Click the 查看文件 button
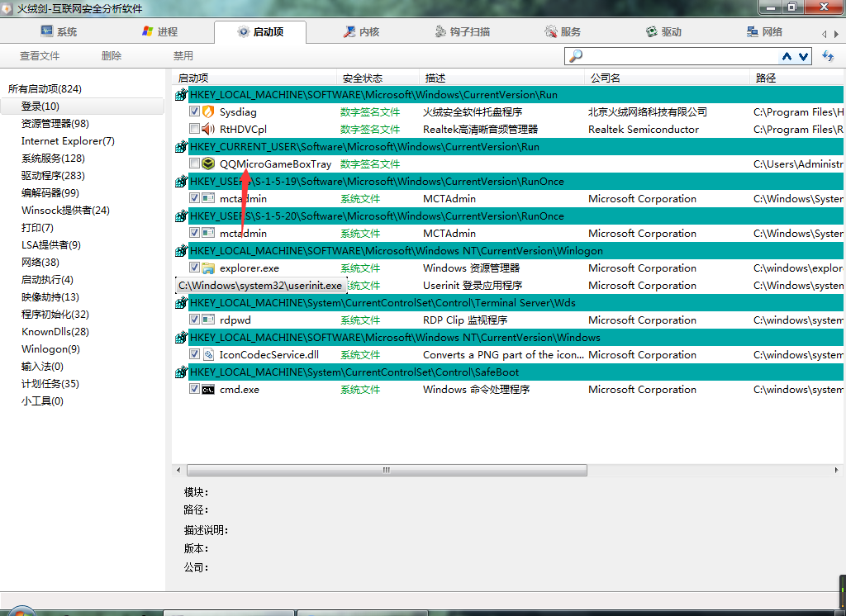 [40, 56]
